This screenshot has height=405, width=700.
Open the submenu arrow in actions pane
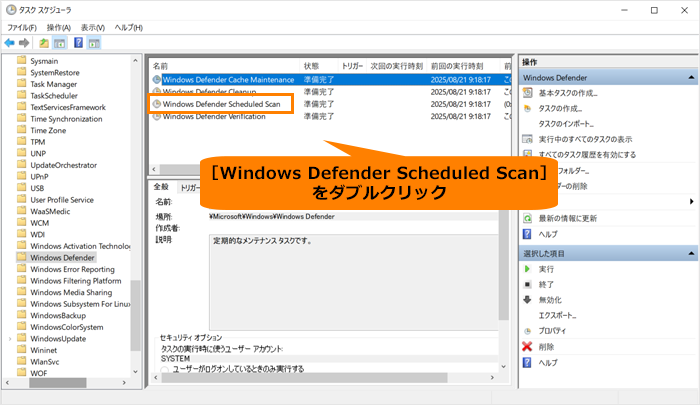coord(692,201)
